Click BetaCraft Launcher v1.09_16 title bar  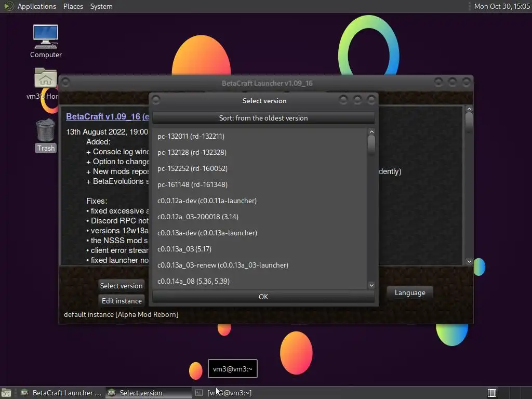tap(267, 83)
